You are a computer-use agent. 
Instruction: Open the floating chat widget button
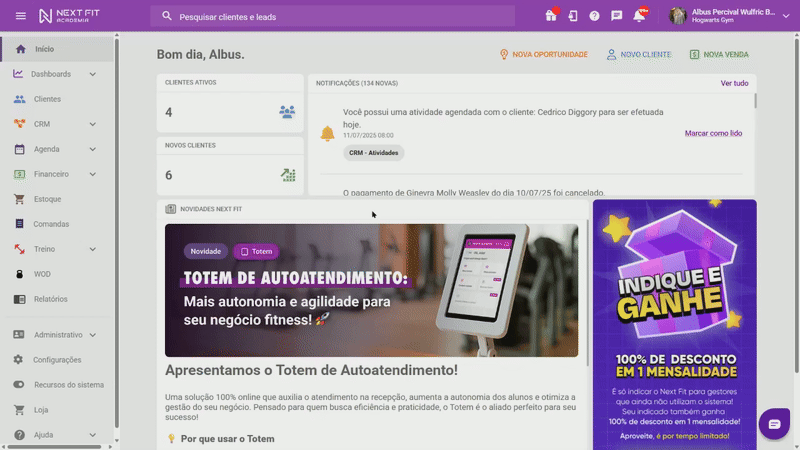click(x=774, y=424)
